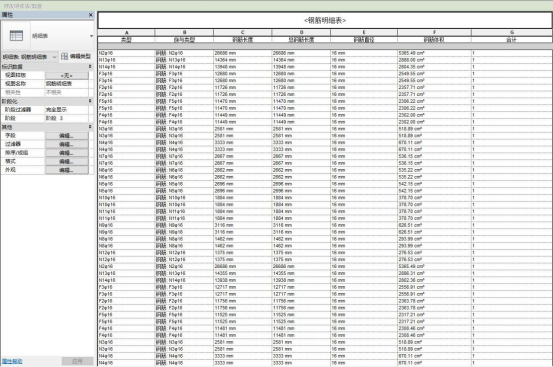Click 13938 mm in column D
The height and width of the screenshot is (367, 553).
tap(301, 280)
